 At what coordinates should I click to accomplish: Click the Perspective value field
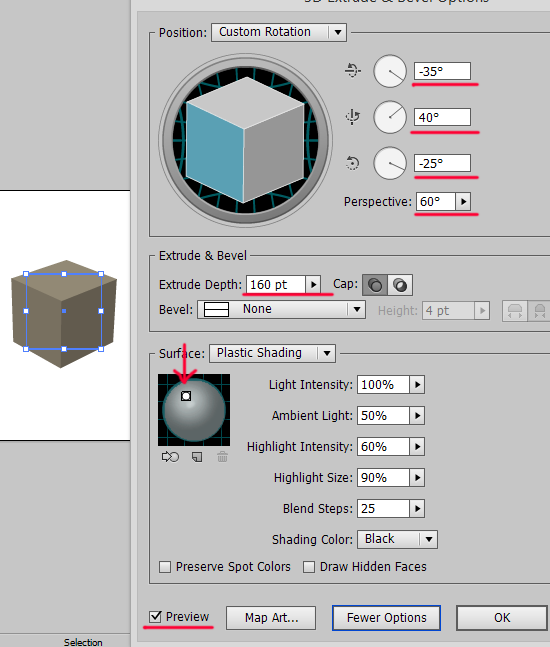coord(435,202)
